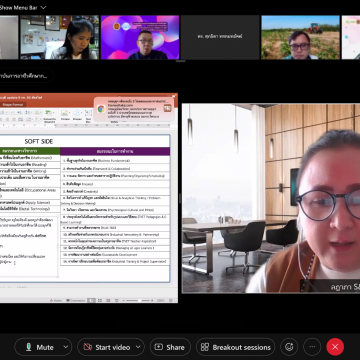Open the more options ellipsis
This screenshot has width=360, height=360.
(312, 347)
